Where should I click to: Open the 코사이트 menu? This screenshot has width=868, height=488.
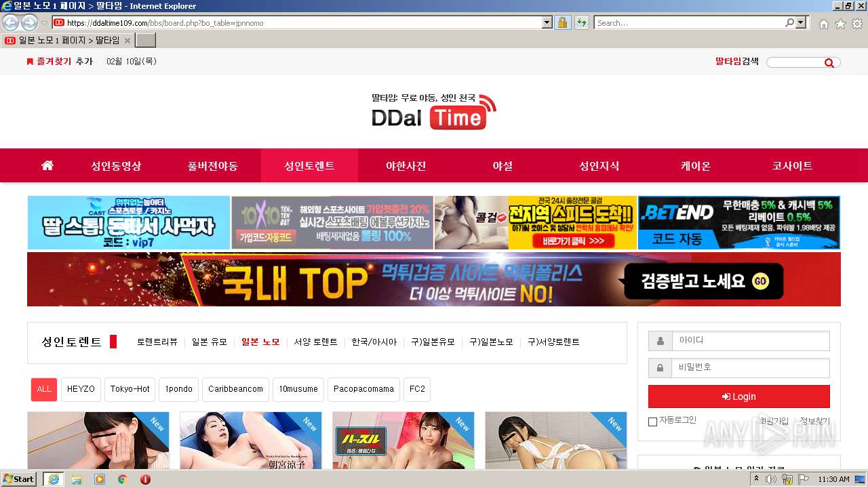[792, 165]
